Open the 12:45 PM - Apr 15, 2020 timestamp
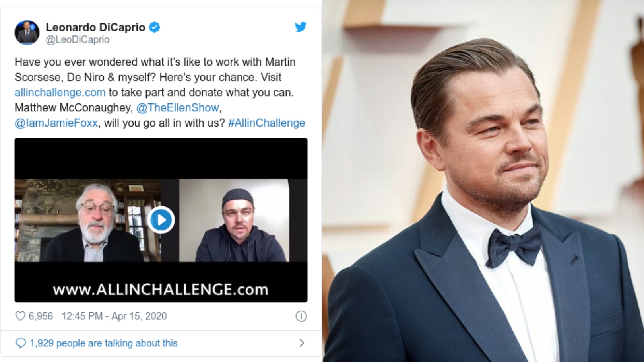The height and width of the screenshot is (362, 644). pos(114,316)
